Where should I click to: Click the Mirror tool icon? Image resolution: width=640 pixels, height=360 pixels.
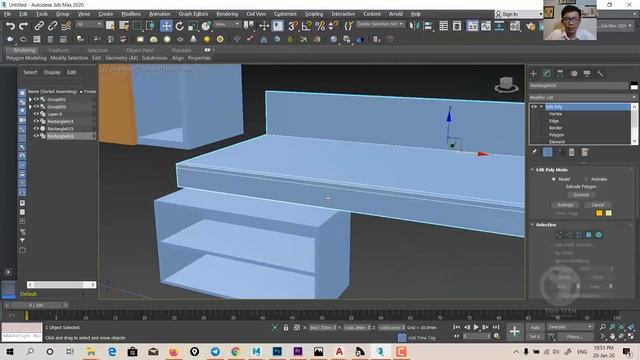414,26
